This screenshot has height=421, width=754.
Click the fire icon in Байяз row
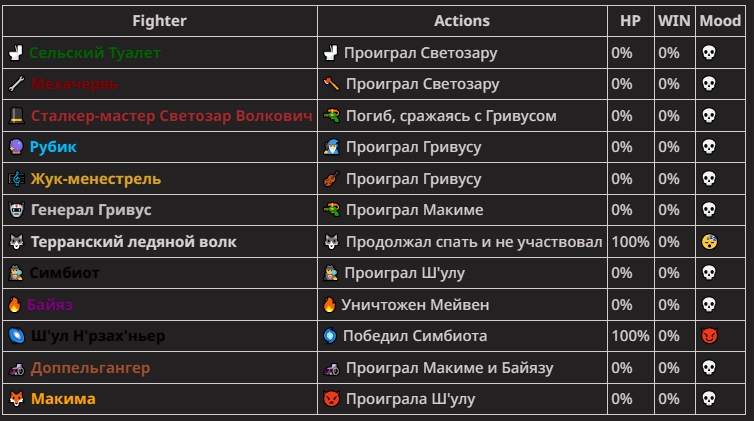tap(14, 304)
